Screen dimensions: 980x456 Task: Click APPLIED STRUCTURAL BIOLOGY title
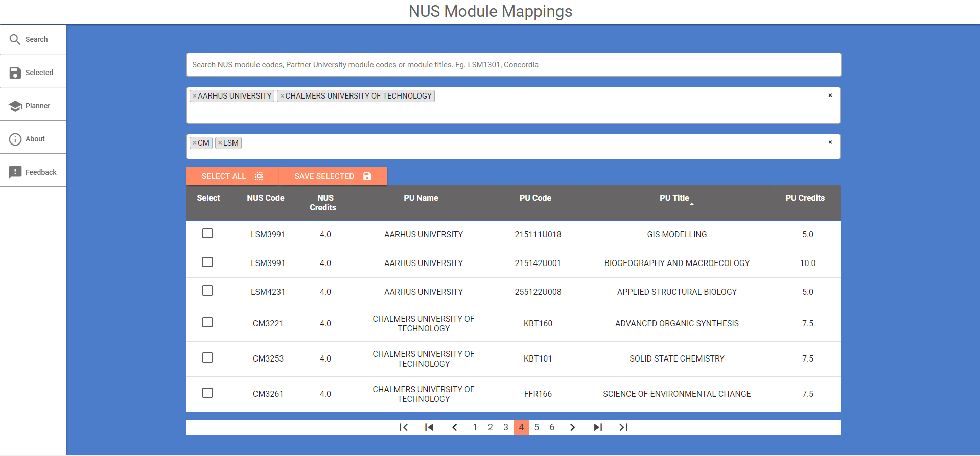pos(677,292)
